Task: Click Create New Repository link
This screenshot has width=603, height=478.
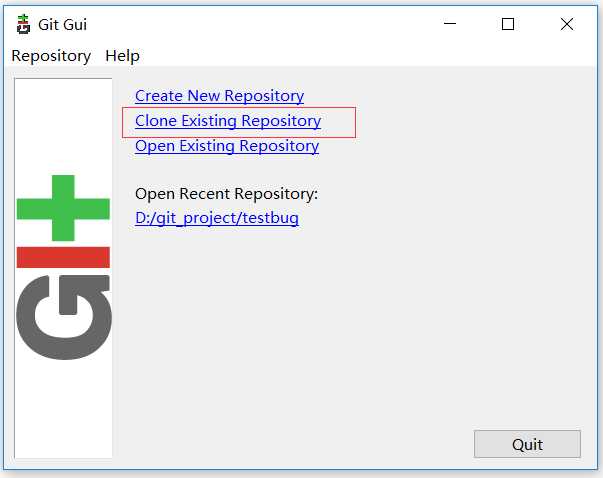Action: 220,96
